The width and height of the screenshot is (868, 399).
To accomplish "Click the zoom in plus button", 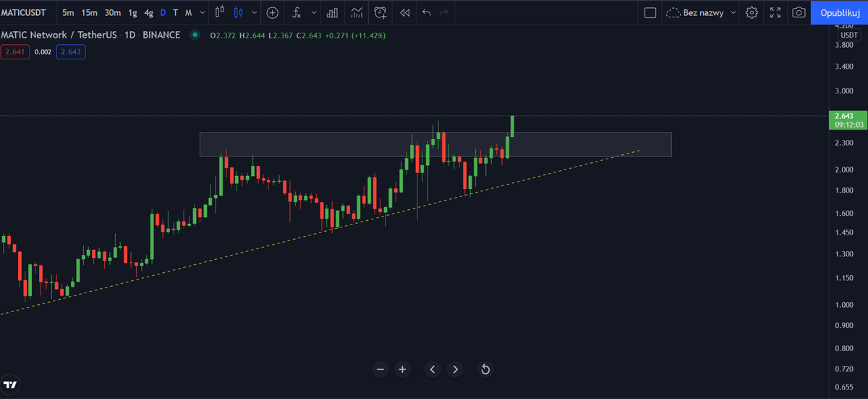I will [x=402, y=369].
